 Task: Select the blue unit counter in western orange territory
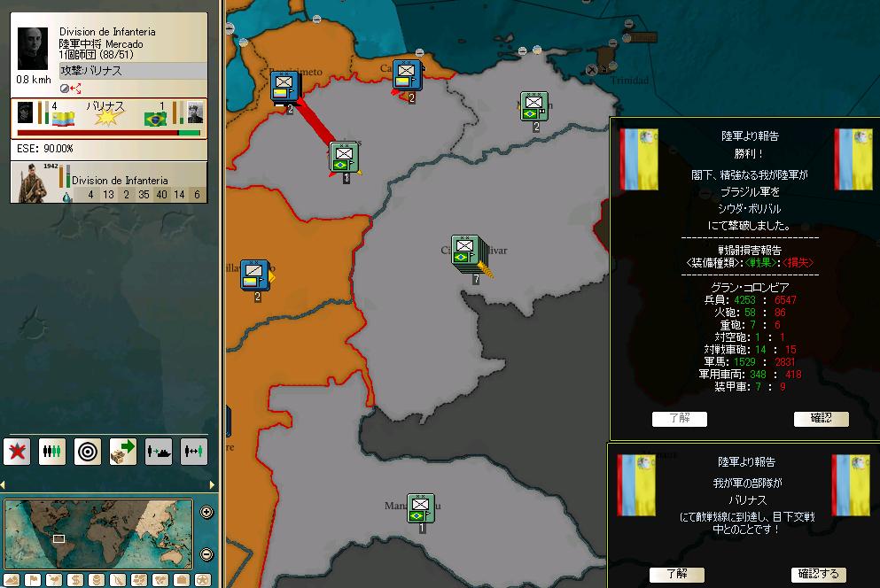pos(255,275)
